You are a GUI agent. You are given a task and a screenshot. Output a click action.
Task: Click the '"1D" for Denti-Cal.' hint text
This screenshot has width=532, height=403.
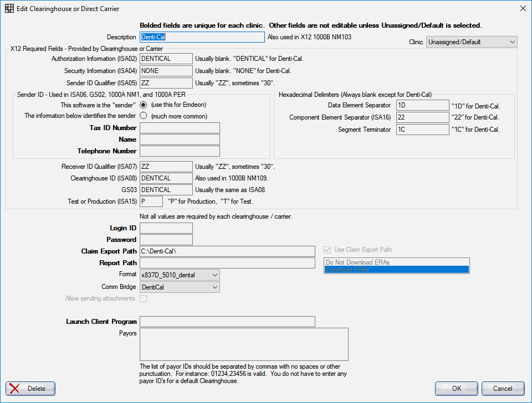tap(475, 106)
